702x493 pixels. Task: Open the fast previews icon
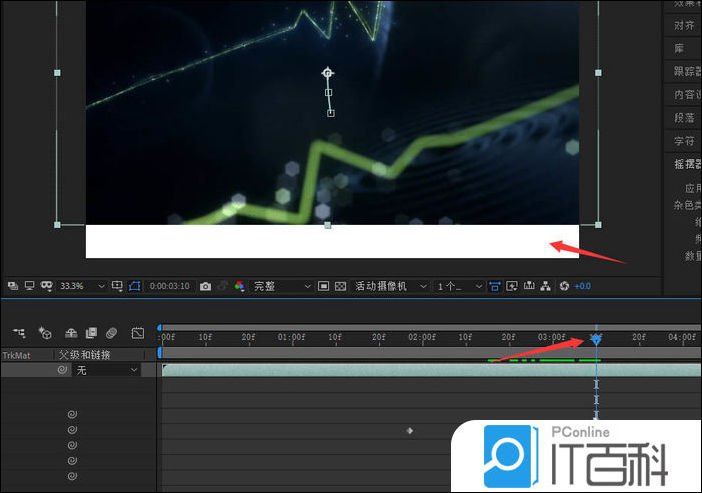512,286
